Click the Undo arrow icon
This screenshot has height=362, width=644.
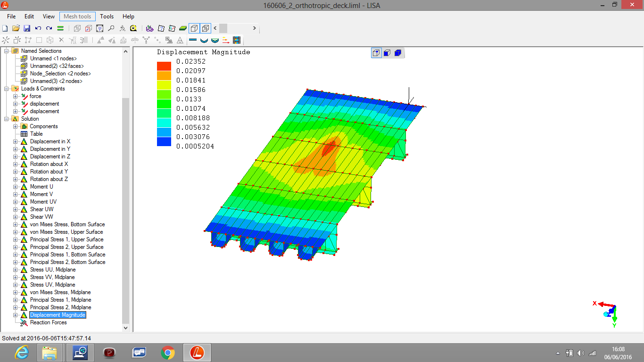coord(38,28)
